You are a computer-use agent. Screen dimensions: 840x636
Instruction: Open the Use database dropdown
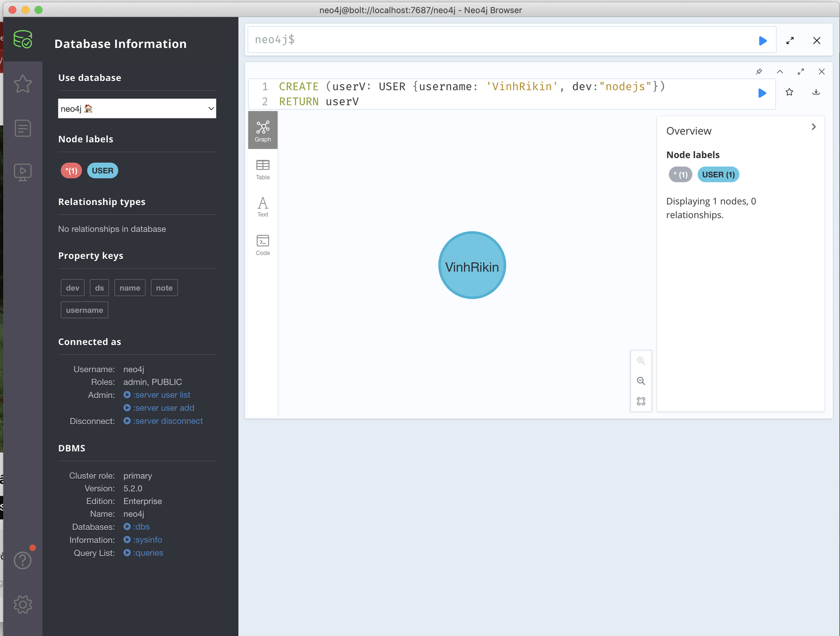[x=137, y=108]
